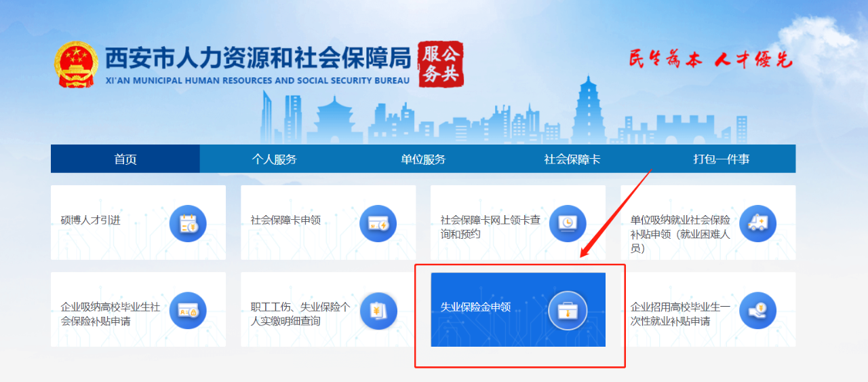Select the 社会保障卡 navigation tab
The image size is (868, 382).
572,159
